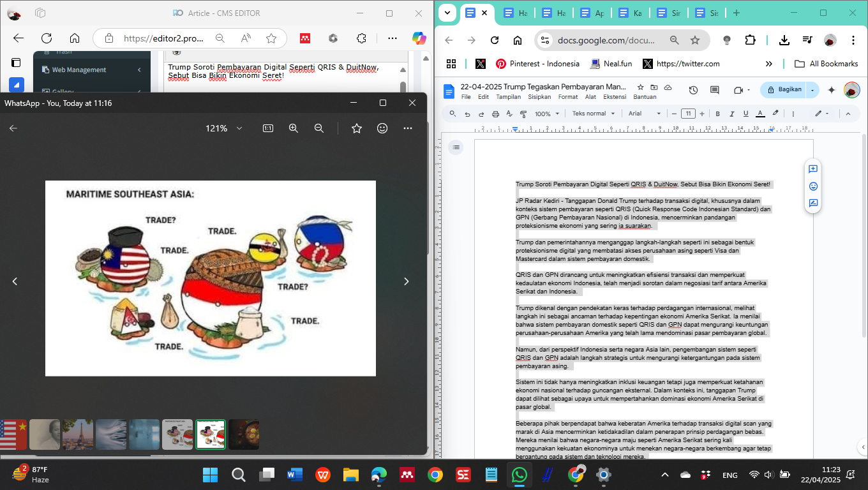Bookmark the Google Docs page in Chrome
868x490 pixels.
point(695,40)
